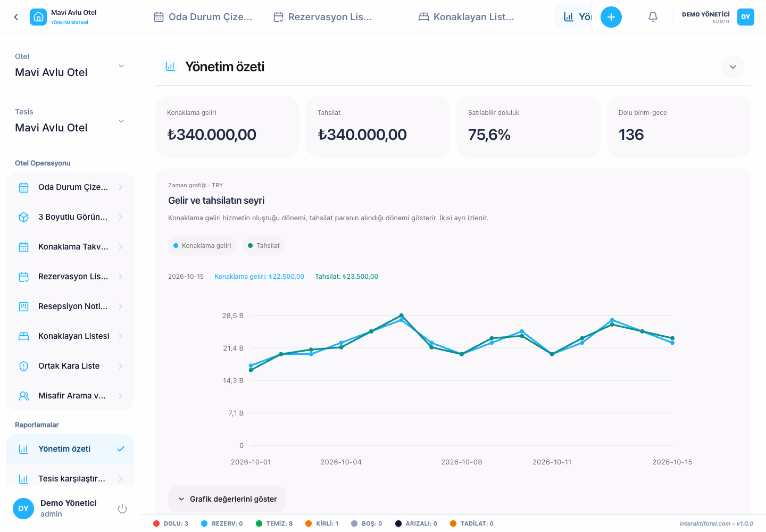Expand Grafik değerlerini göster

pos(227,499)
